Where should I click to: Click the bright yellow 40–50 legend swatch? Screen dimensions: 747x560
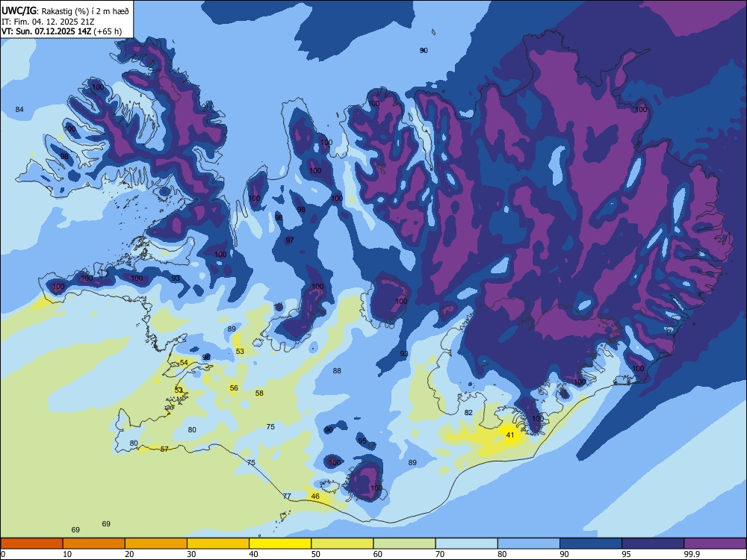pos(280,544)
